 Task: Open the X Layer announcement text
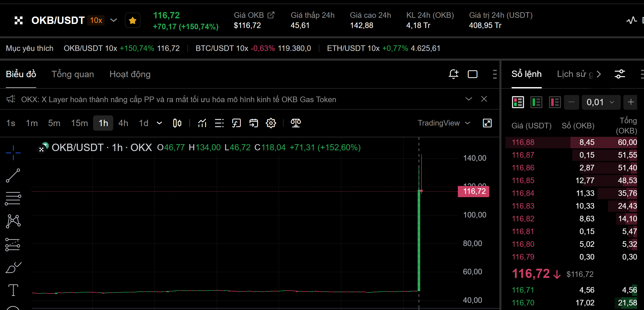[179, 99]
